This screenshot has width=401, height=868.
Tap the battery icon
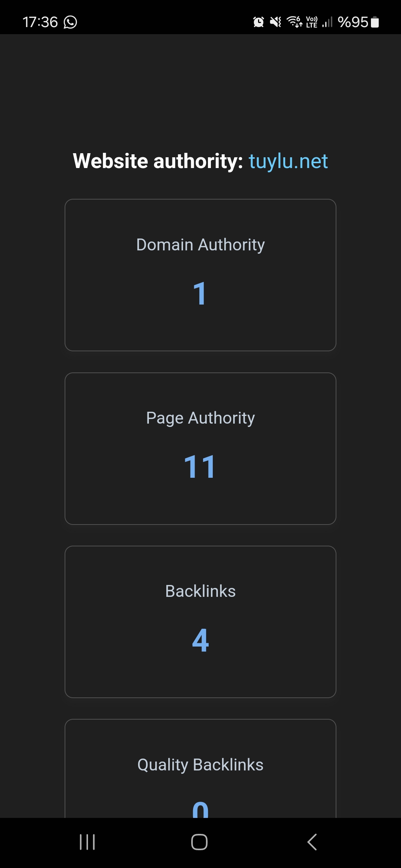click(375, 22)
